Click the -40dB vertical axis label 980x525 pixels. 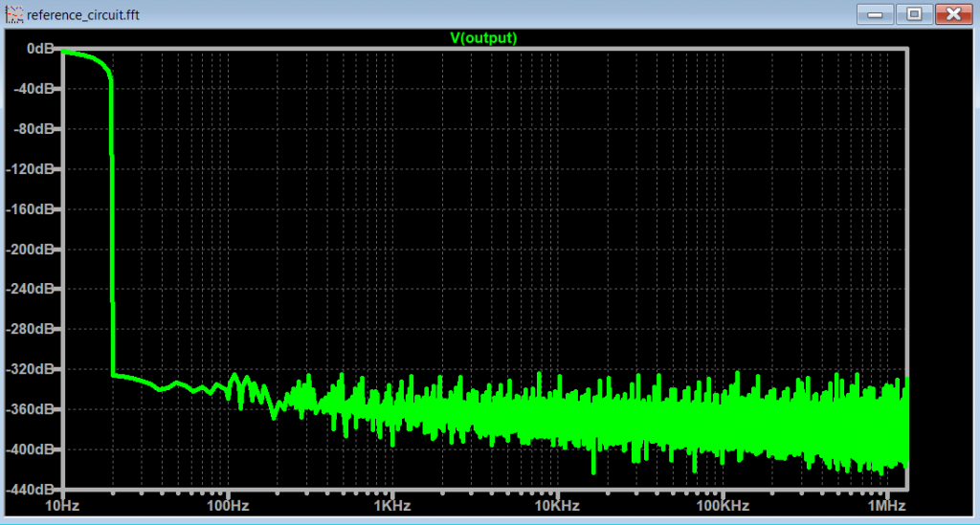tap(36, 89)
